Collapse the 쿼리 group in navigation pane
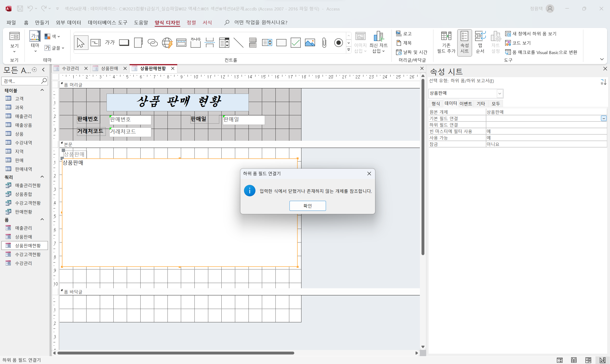 [42, 177]
